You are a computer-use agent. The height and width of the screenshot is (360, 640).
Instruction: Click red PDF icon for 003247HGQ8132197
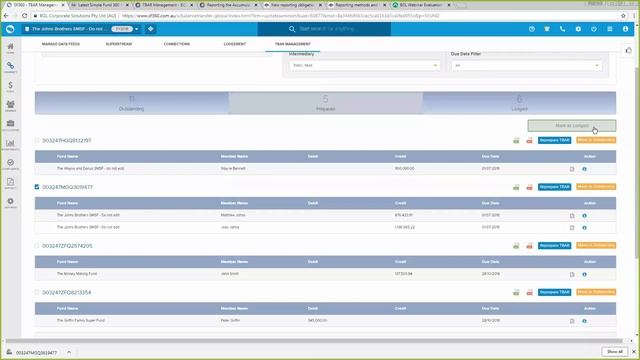(529, 140)
